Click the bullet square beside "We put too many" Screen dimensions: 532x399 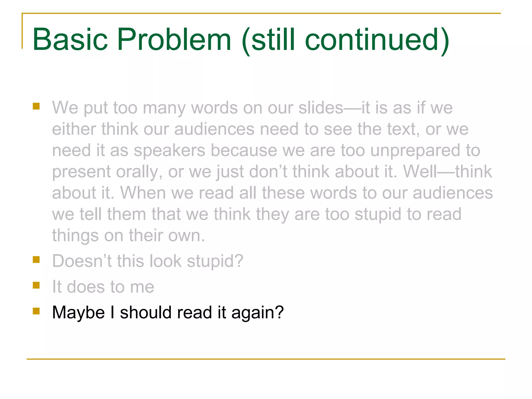(36, 106)
